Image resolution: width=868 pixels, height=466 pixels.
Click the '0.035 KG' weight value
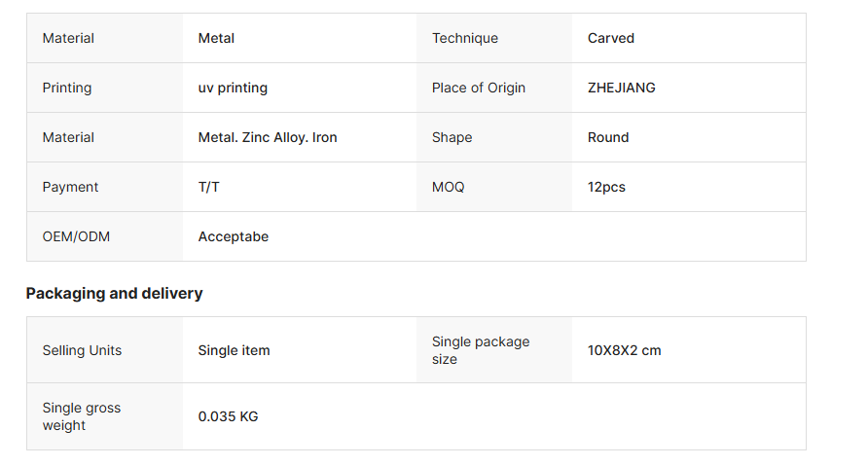(228, 416)
